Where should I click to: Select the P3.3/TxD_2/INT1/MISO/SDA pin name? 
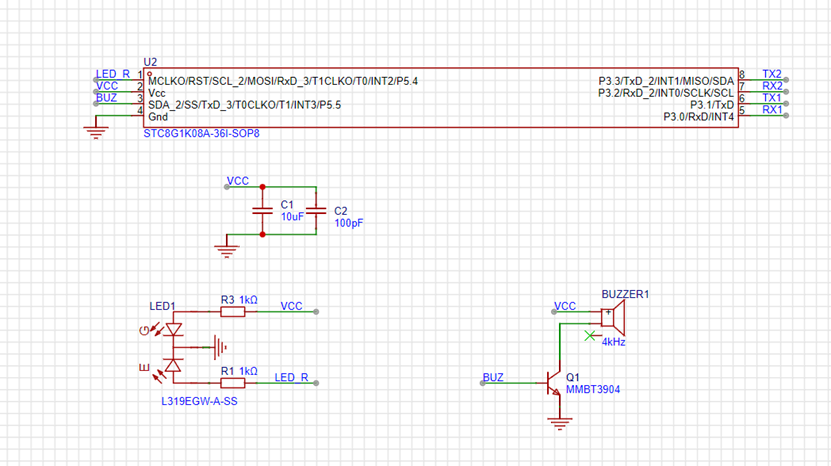coord(666,81)
